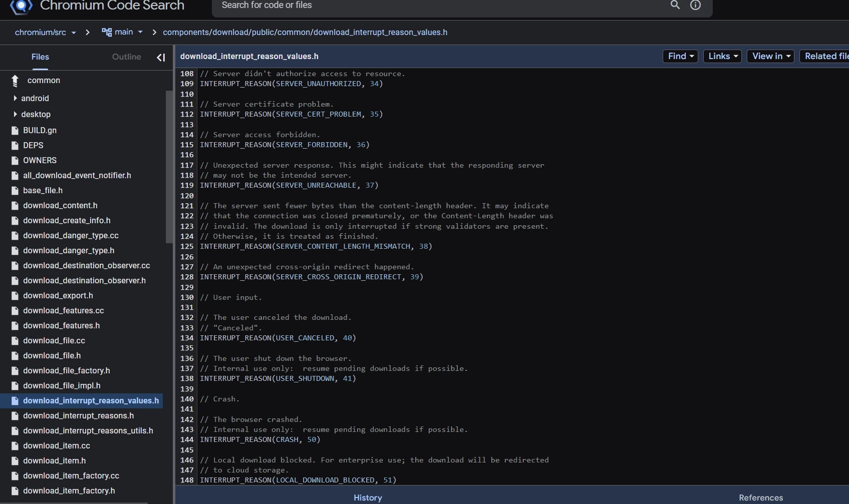Open the References tab at bottom
849x504 pixels.
pos(761,497)
